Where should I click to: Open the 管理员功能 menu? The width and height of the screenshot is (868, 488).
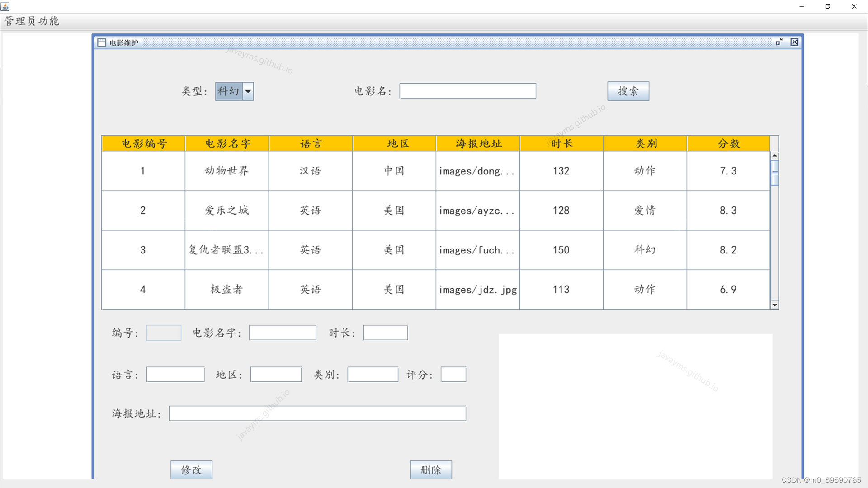(32, 21)
